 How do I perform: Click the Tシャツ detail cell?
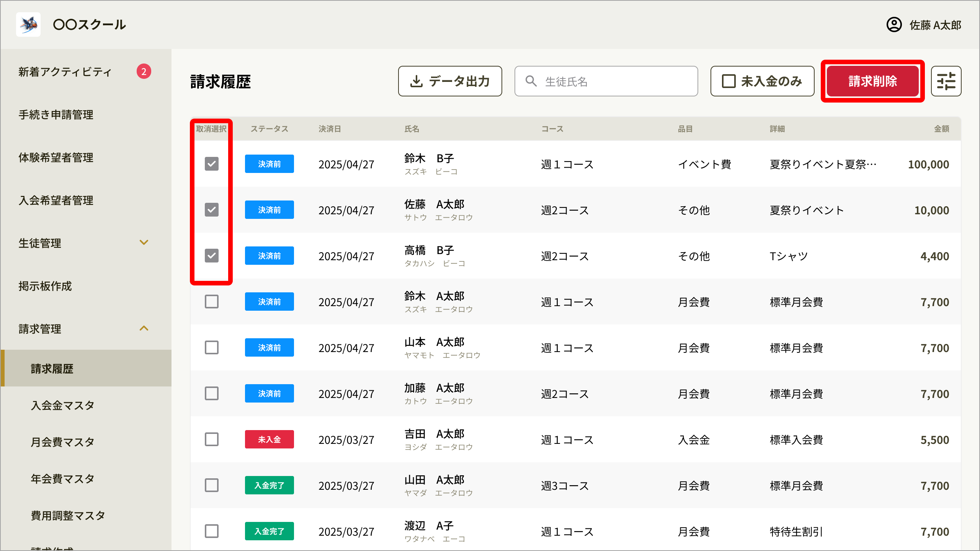click(x=789, y=256)
